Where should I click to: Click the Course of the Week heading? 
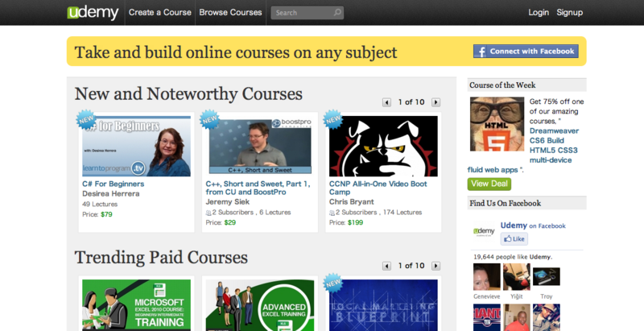pos(502,85)
